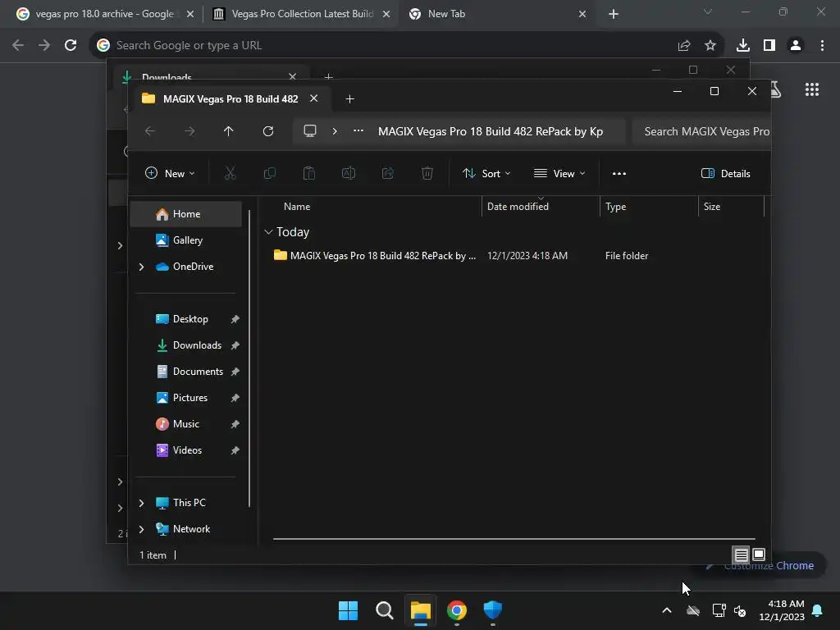
Task: Click the address bar ellipsis breadcrumb
Action: point(358,130)
